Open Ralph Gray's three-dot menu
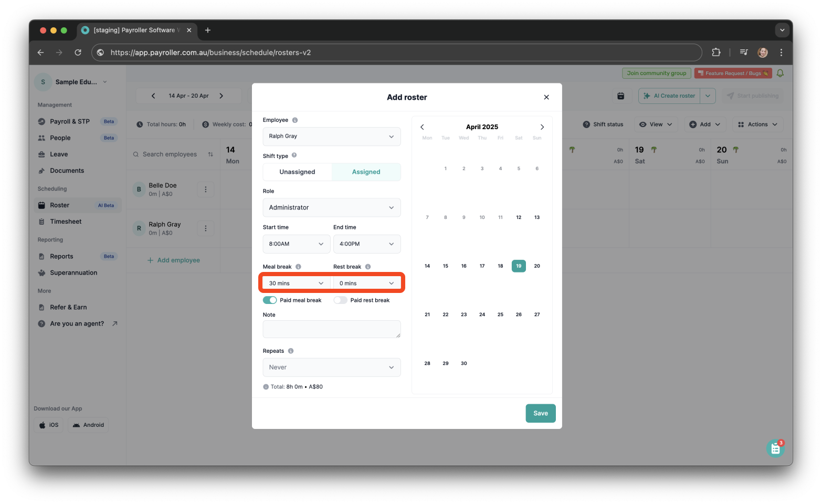The image size is (822, 504). point(205,228)
